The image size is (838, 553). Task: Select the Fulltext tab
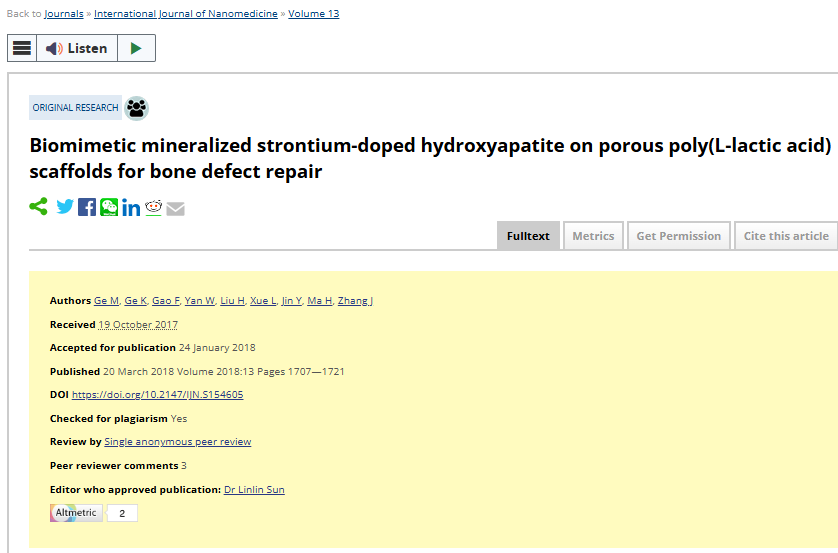pyautogui.click(x=528, y=236)
